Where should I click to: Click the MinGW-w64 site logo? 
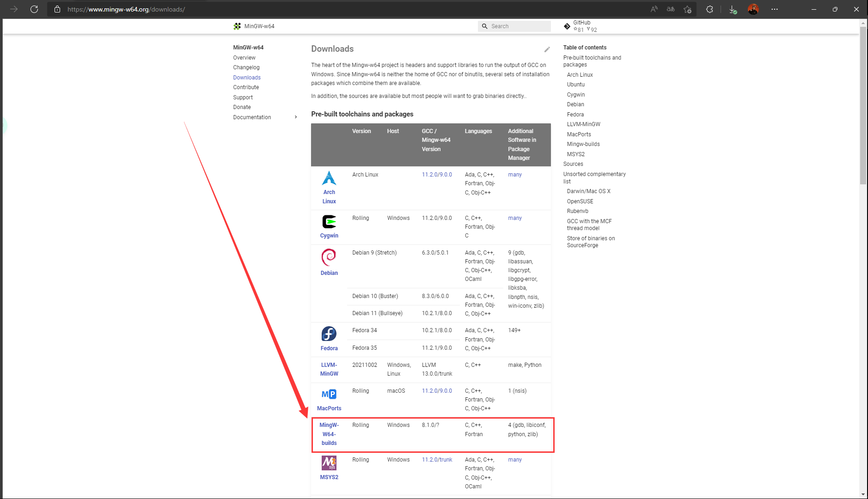click(x=237, y=26)
